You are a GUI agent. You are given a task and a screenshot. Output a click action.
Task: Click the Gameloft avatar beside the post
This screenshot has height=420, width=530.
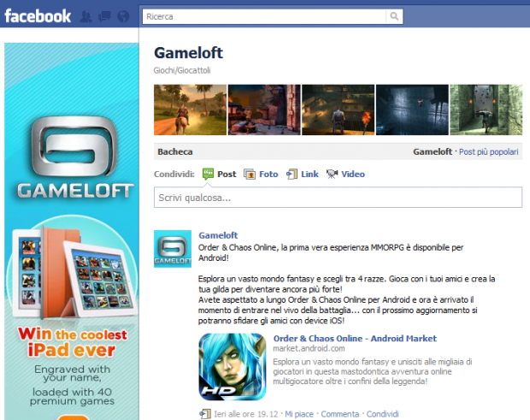(x=173, y=249)
